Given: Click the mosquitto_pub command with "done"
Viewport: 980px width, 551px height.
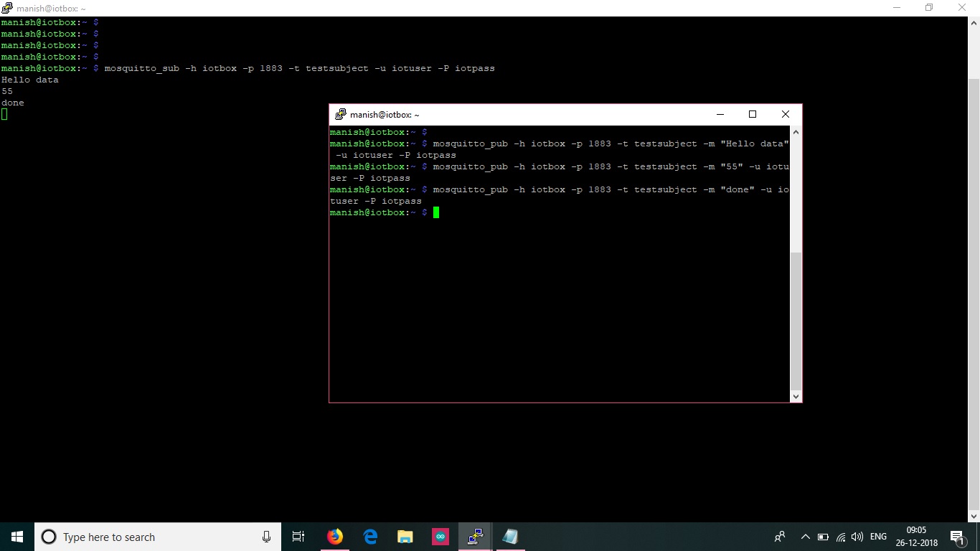Looking at the screenshot, I should coord(560,195).
